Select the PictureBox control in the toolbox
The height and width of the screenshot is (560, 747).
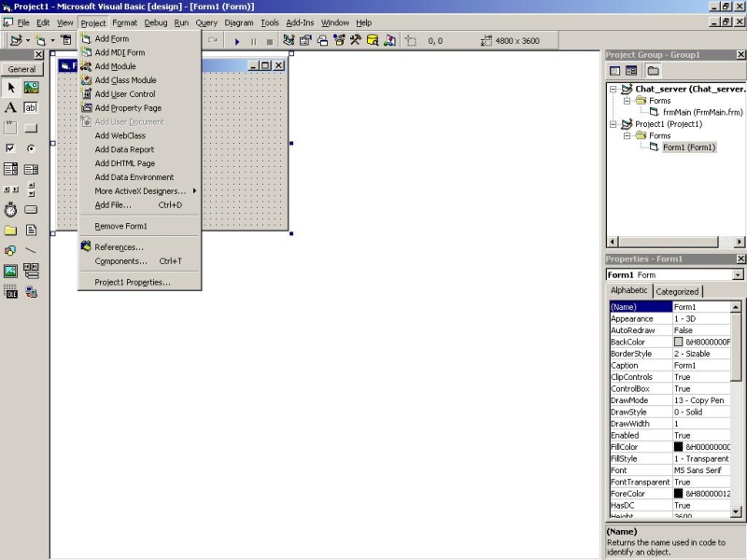click(x=31, y=88)
